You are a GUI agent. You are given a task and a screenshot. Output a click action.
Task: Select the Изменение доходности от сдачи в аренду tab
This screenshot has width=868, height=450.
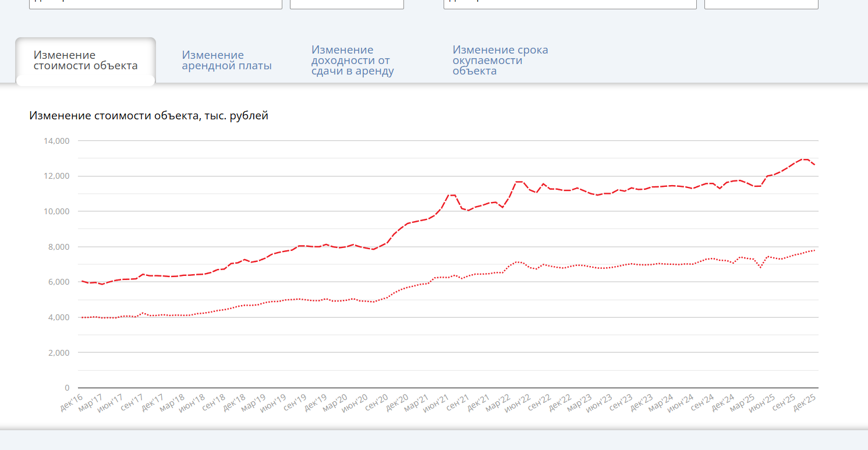point(352,61)
